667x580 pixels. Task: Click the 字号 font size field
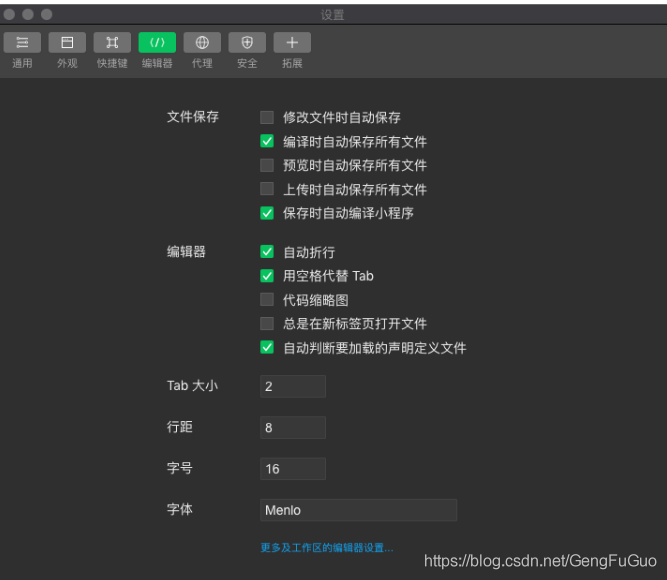click(x=293, y=469)
